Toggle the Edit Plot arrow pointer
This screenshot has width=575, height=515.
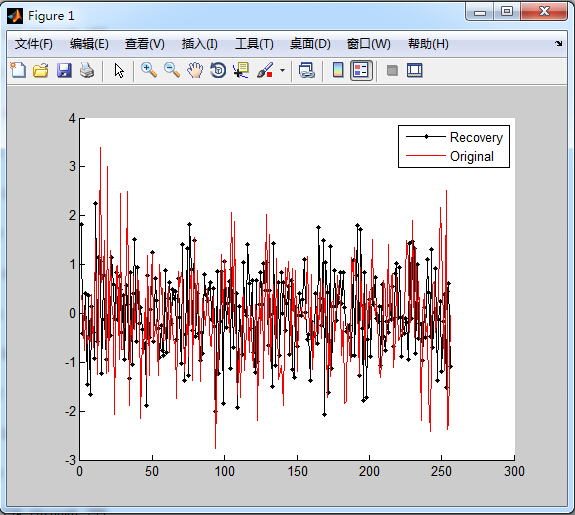(x=119, y=70)
